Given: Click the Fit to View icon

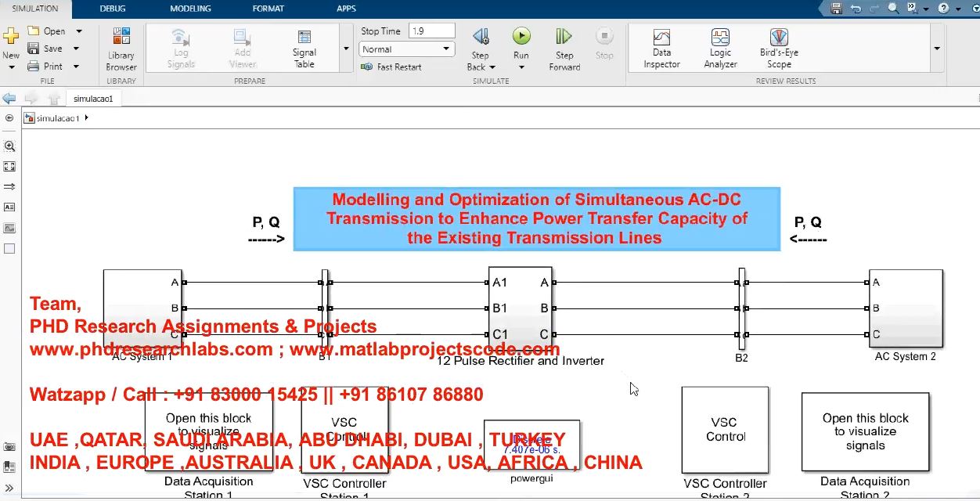Looking at the screenshot, I should [x=9, y=167].
